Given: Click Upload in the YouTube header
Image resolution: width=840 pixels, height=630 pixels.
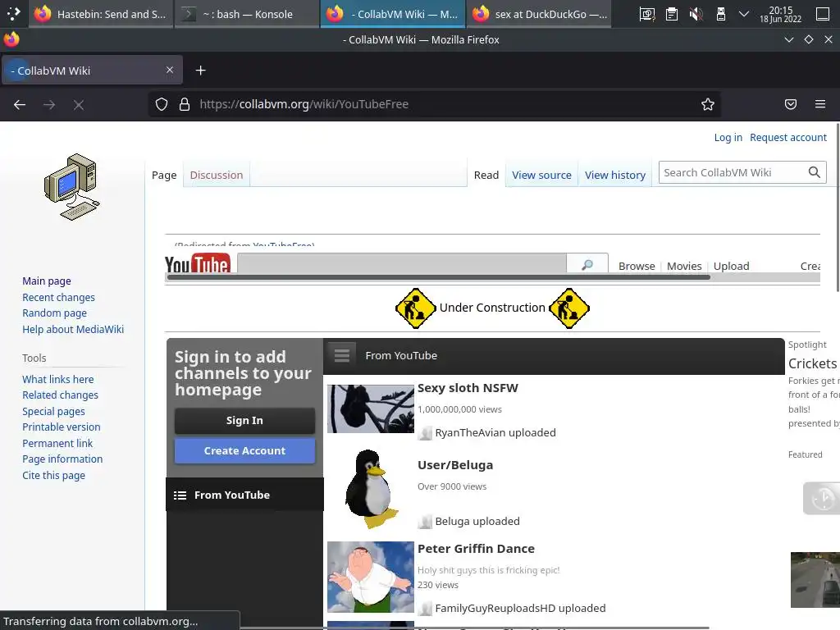Looking at the screenshot, I should 731,267.
